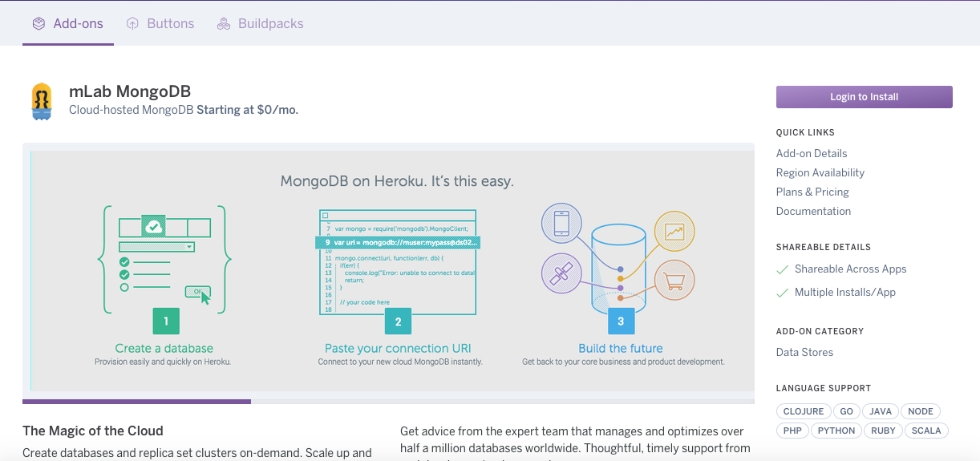Screen dimensions: 980x461
Task: Click checkmark beside Shareable Across Apps
Action: (x=782, y=270)
